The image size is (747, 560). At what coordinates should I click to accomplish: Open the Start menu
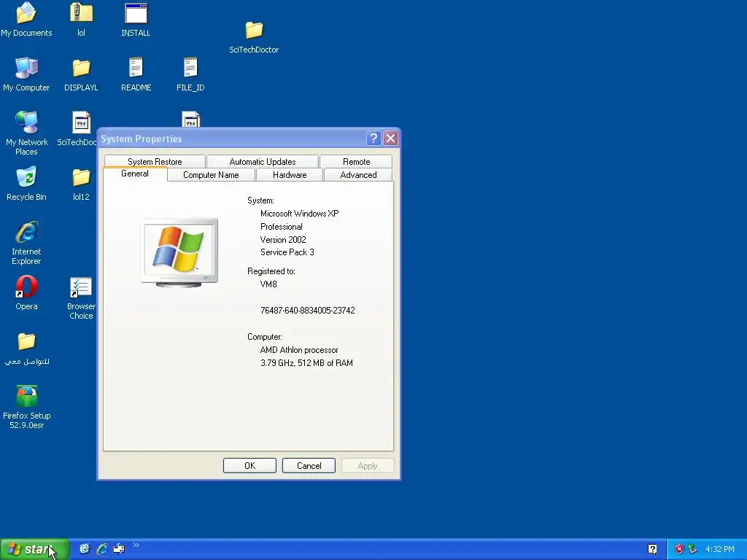35,550
